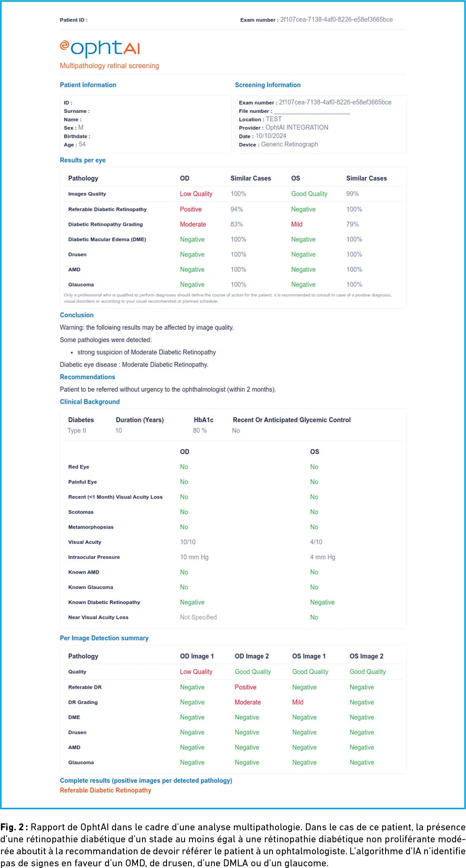The height and width of the screenshot is (868, 466).
Task: Select the Screening Information heading
Action: point(267,85)
